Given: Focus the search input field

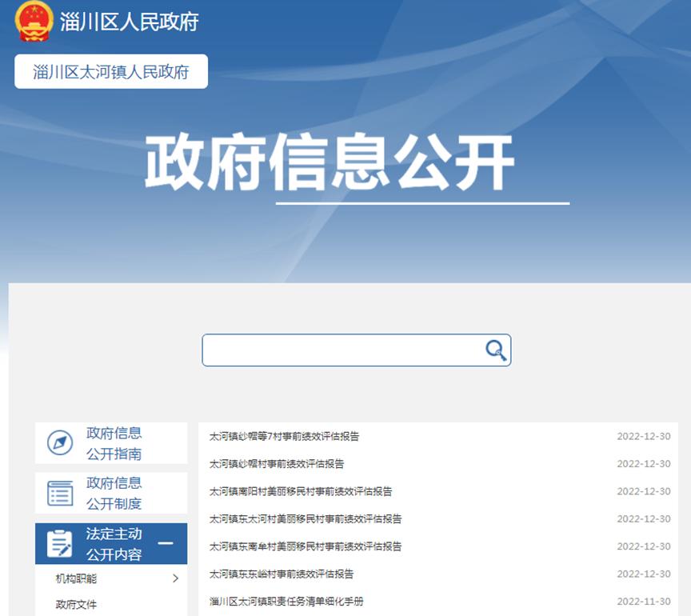Looking at the screenshot, I should pyautogui.click(x=342, y=350).
